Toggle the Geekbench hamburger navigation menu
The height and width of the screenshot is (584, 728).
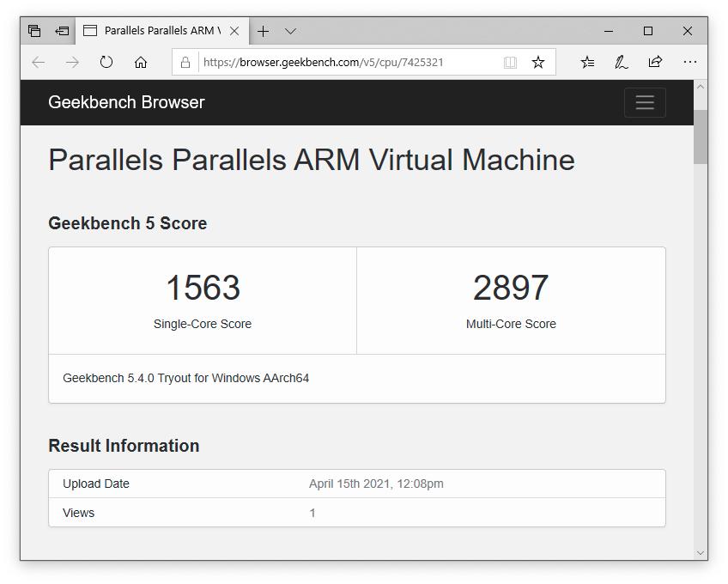tap(645, 102)
